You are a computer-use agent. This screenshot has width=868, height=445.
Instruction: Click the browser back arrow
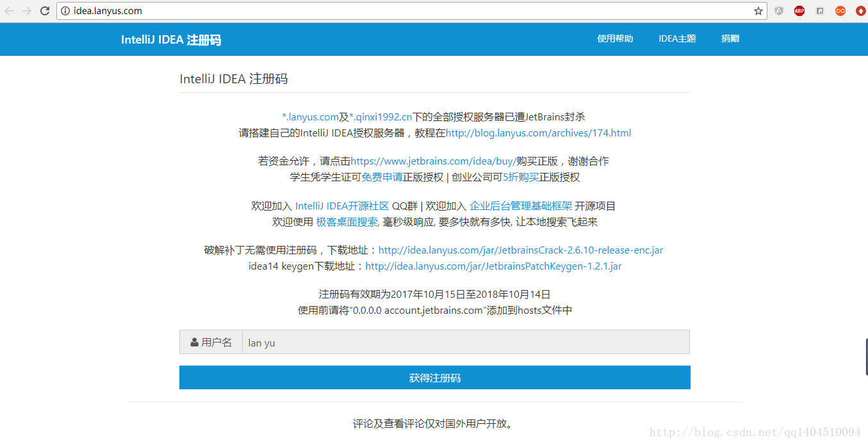[x=10, y=11]
